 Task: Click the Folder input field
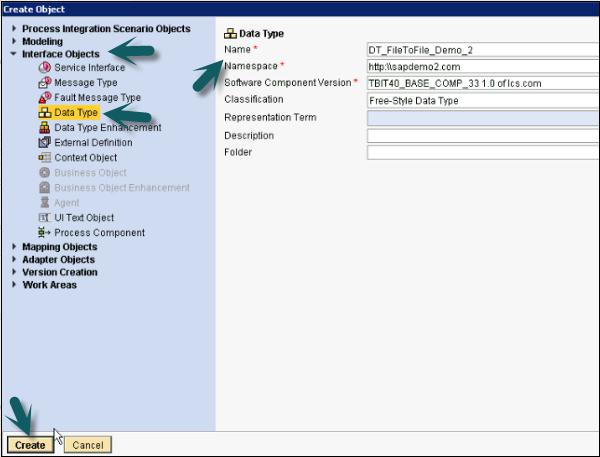tap(483, 152)
